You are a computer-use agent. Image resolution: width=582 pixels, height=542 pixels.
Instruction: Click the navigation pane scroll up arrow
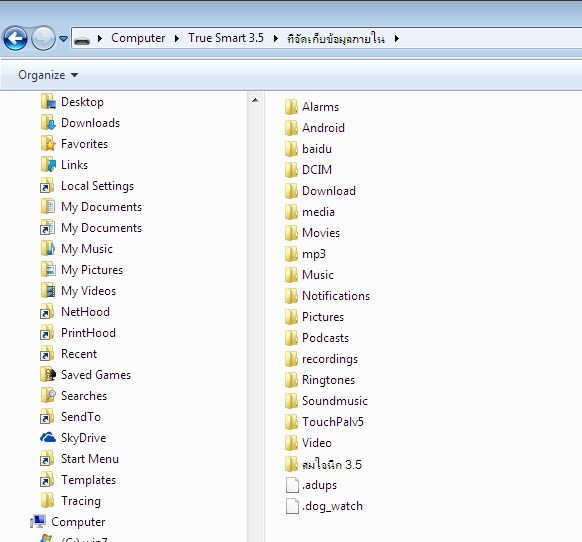pos(255,100)
